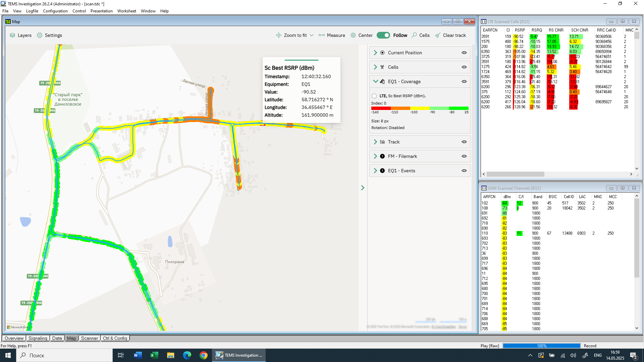Open notification center icon

(634, 355)
